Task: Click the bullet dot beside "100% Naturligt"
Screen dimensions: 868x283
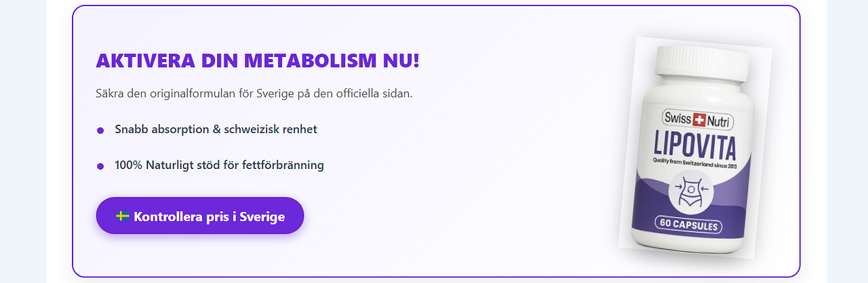Action: [100, 166]
